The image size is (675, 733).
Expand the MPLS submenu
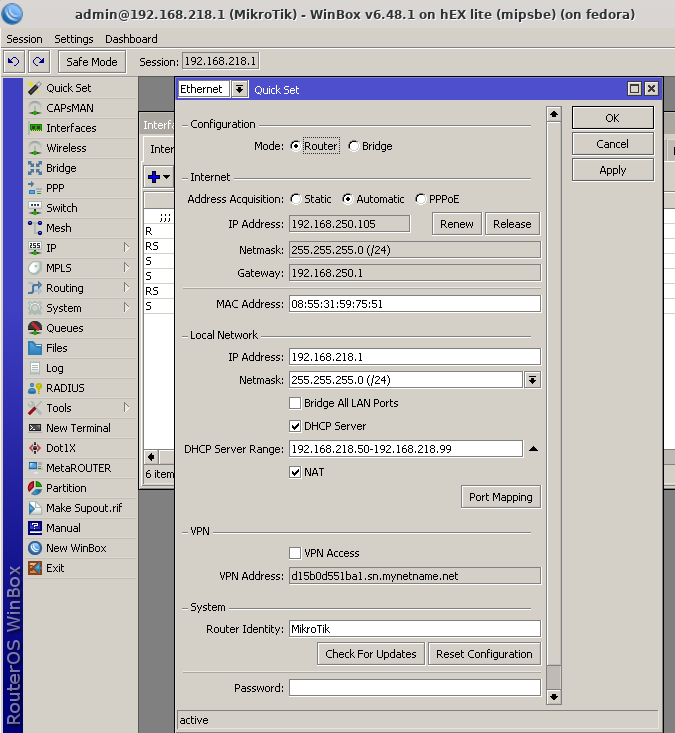pyautogui.click(x=126, y=267)
